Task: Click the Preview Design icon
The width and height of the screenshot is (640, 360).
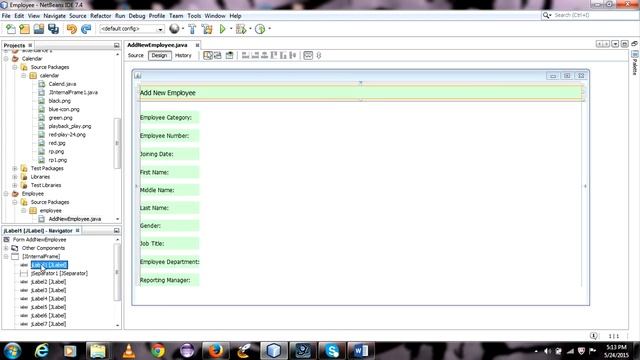Action: 229,56
